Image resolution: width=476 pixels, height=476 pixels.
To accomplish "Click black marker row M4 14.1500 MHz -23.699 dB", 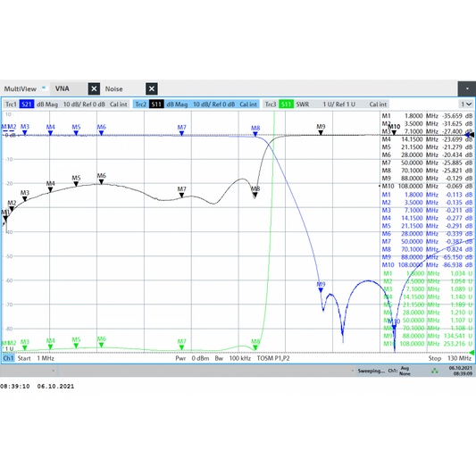I will [427, 139].
